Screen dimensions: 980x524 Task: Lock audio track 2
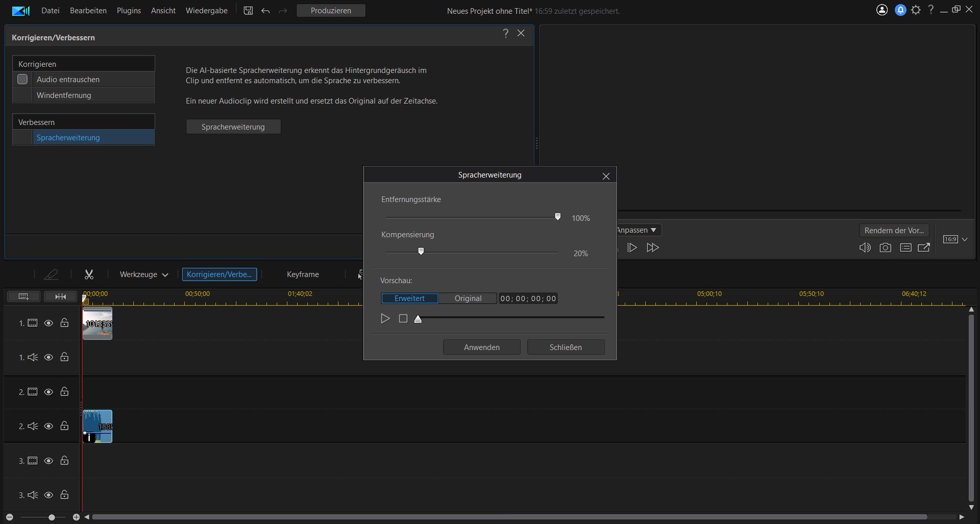64,426
